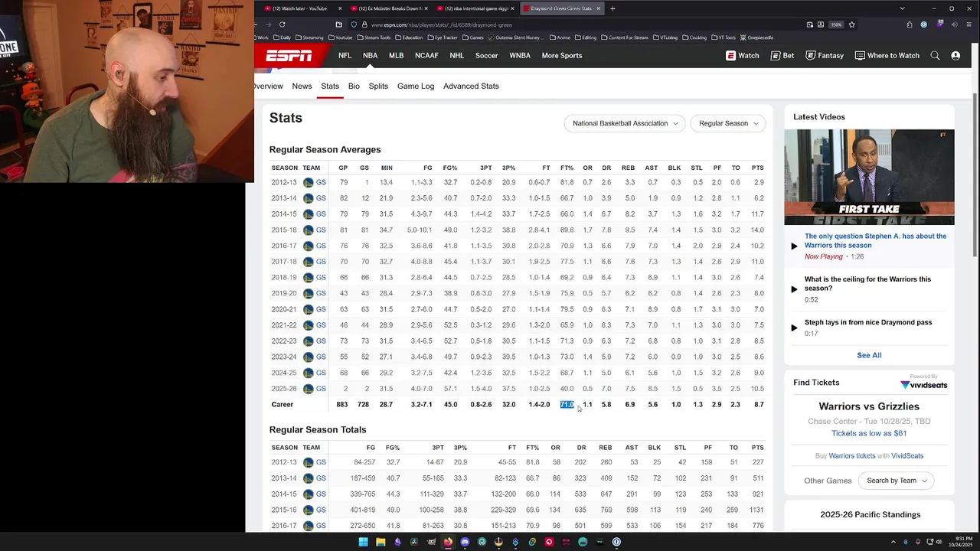Open the Onepiecedle bookmark
The height and width of the screenshot is (551, 980).
[x=756, y=37]
